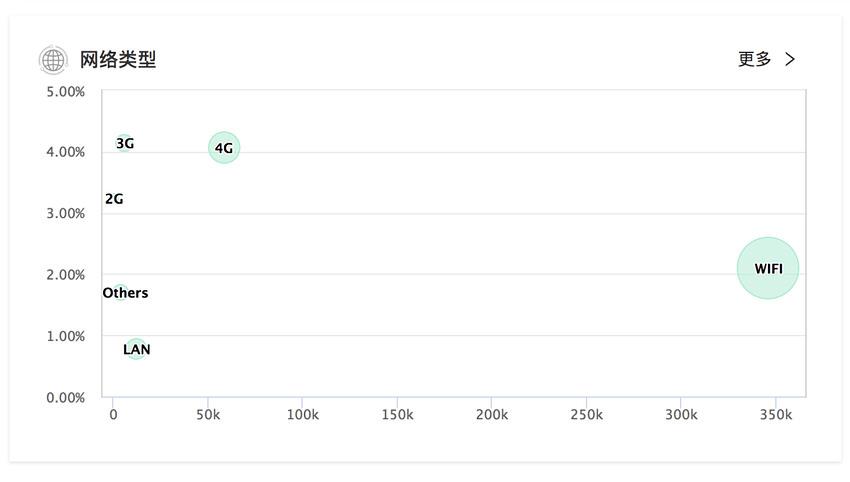Image resolution: width=850 pixels, height=482 pixels.
Task: Open the 更多 link
Action: [754, 59]
